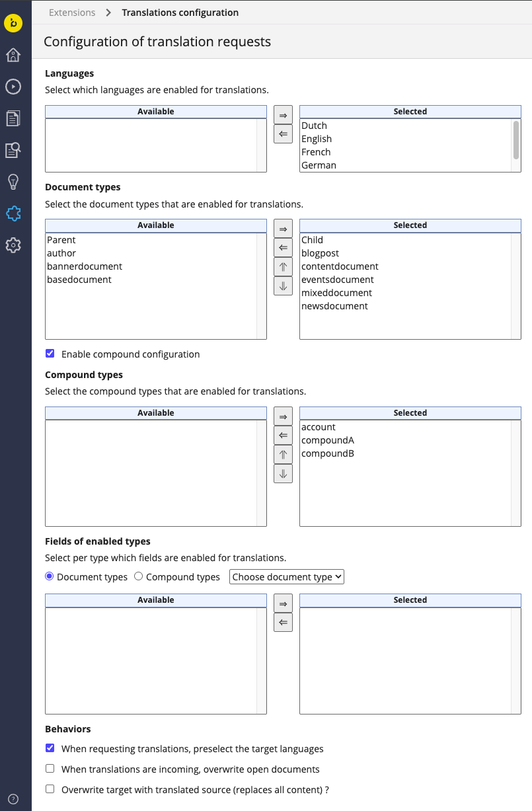Add language with Languages right-arrow button
532x811 pixels.
(283, 115)
